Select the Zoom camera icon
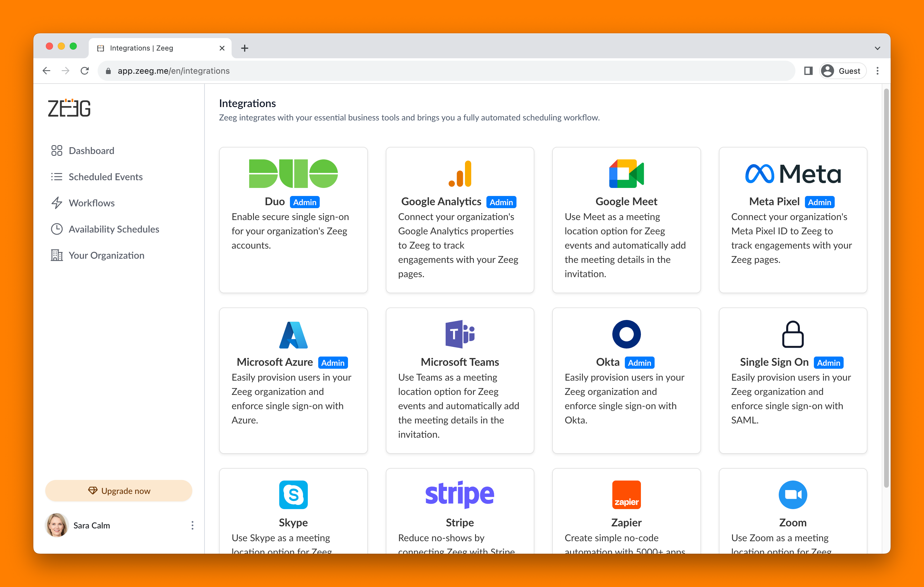The image size is (924, 587). 792,495
